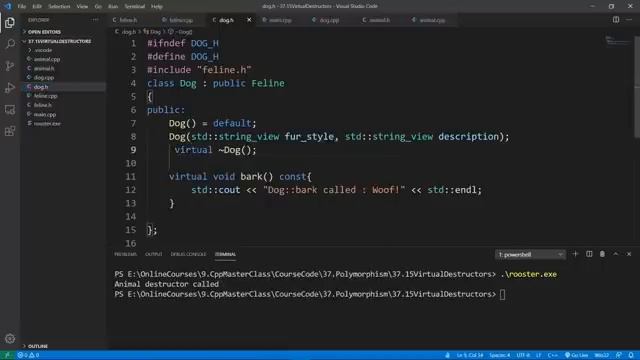Create a new terminal with plus icon

click(x=575, y=254)
